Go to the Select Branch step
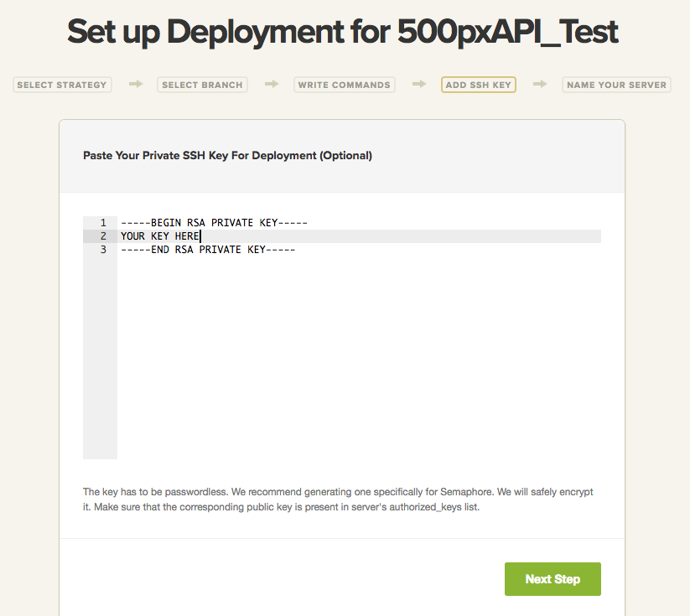This screenshot has width=690, height=616. pos(202,85)
